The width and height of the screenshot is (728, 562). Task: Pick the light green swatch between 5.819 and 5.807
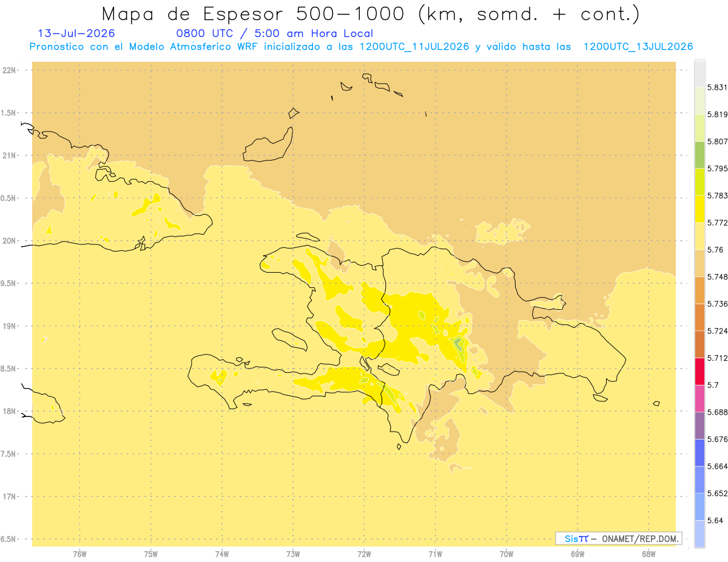(699, 128)
